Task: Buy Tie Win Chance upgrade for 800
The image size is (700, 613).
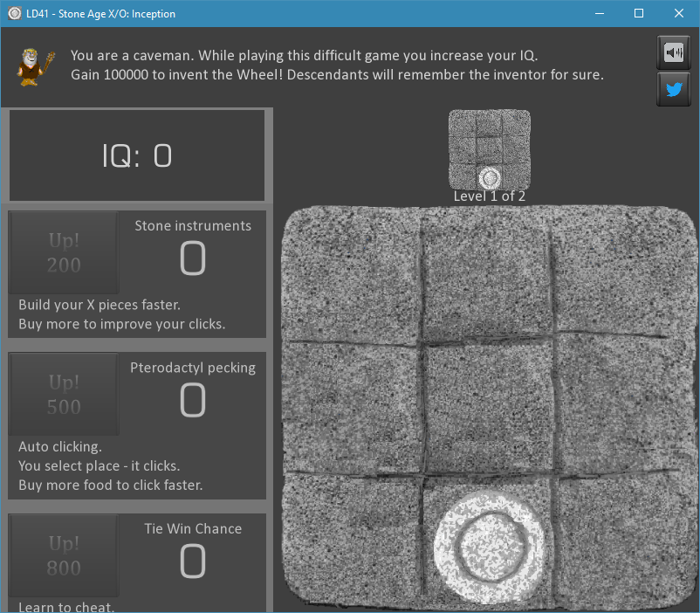Action: 64,555
